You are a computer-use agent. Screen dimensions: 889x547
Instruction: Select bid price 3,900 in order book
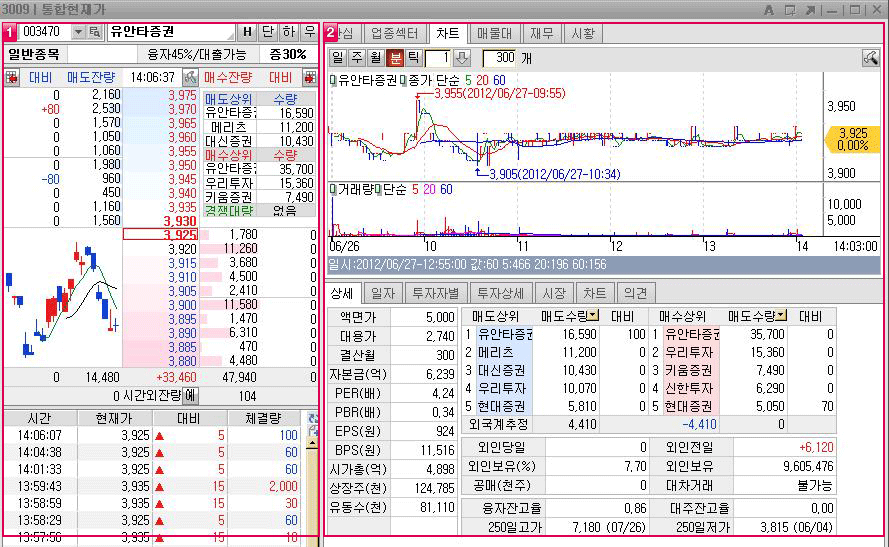[x=160, y=305]
